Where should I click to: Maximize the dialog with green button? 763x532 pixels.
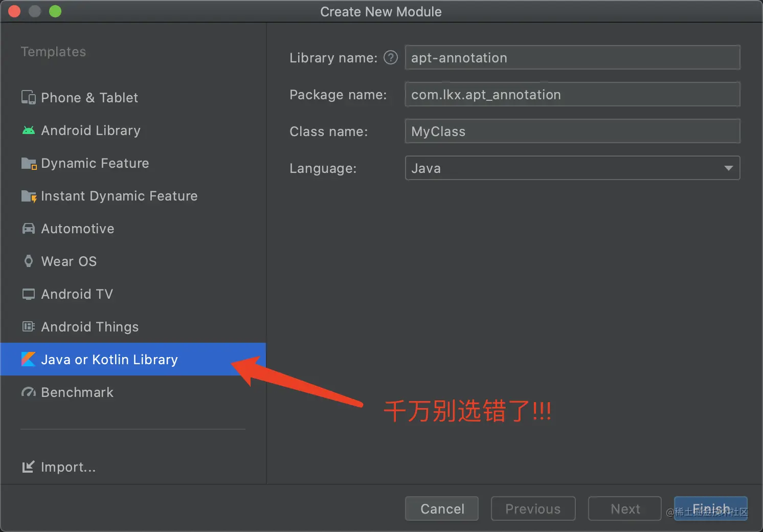(55, 11)
